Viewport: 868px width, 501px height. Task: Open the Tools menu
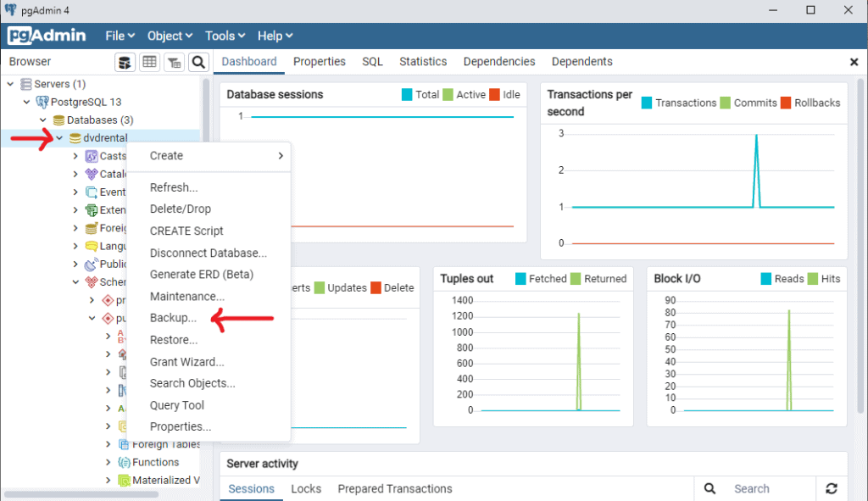224,36
